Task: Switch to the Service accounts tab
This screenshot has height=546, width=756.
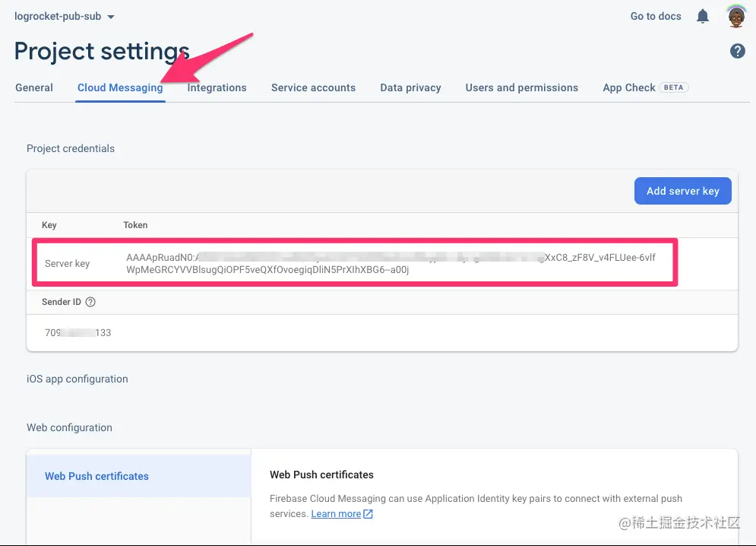Action: 313,87
